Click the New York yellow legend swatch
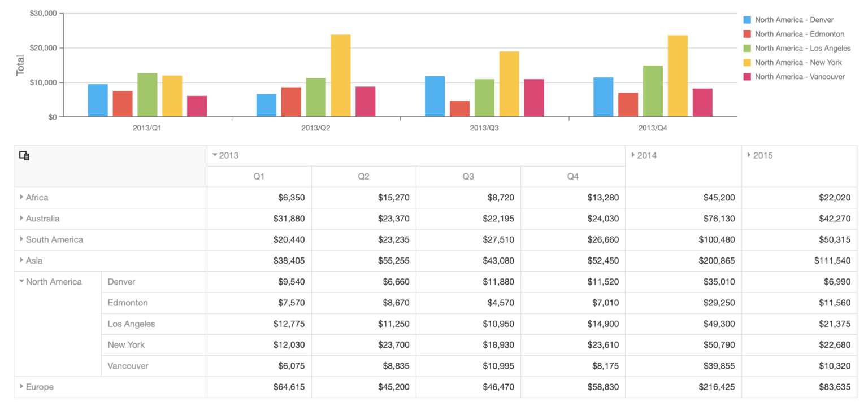Image resolution: width=868 pixels, height=406 pixels. [748, 62]
